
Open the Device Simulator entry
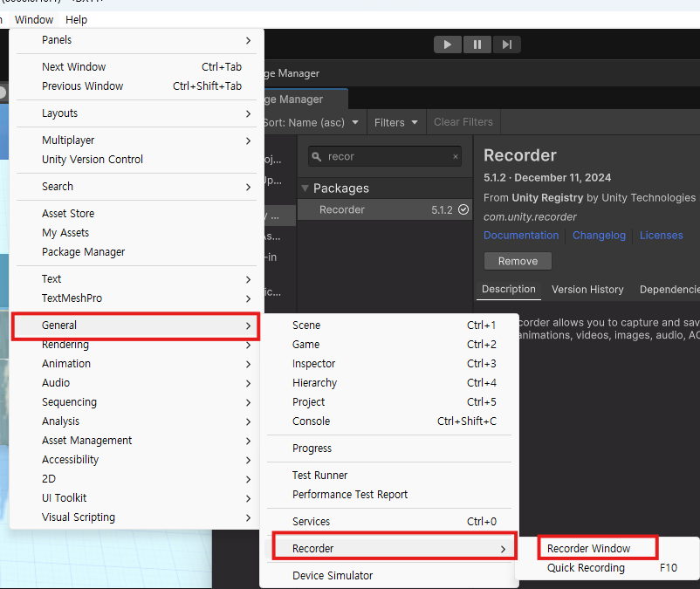388,576
